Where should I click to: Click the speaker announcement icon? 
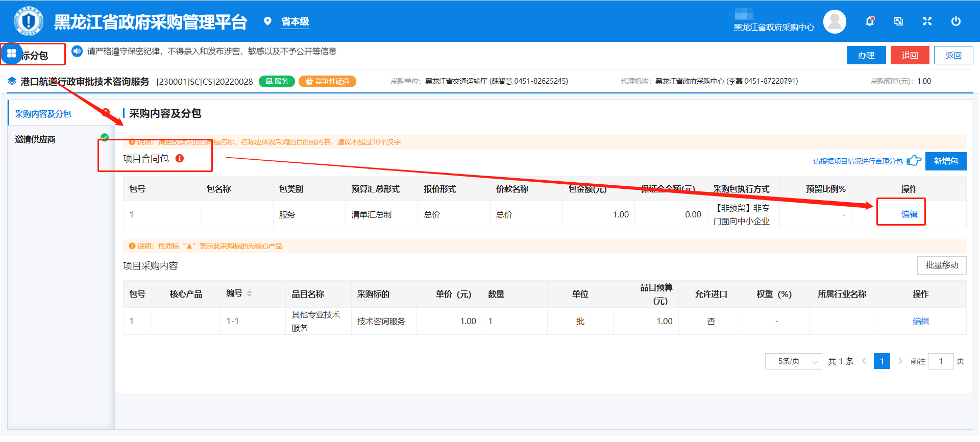click(77, 51)
